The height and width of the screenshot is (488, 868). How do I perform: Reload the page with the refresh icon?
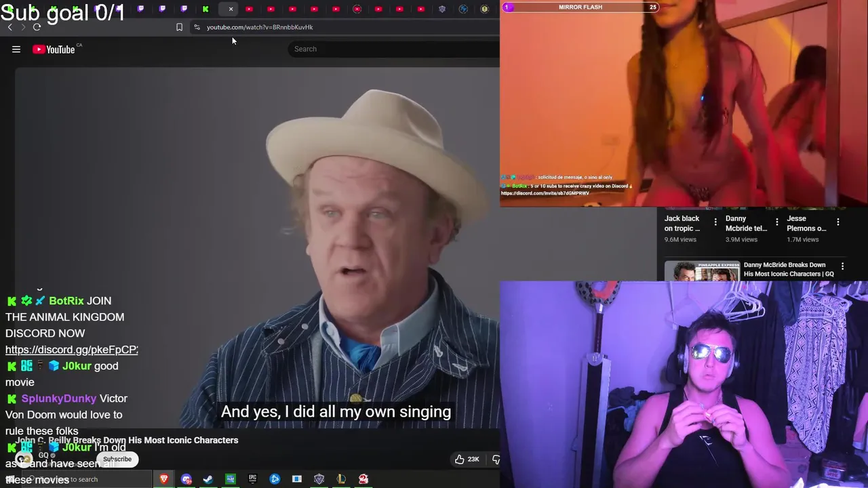point(37,27)
